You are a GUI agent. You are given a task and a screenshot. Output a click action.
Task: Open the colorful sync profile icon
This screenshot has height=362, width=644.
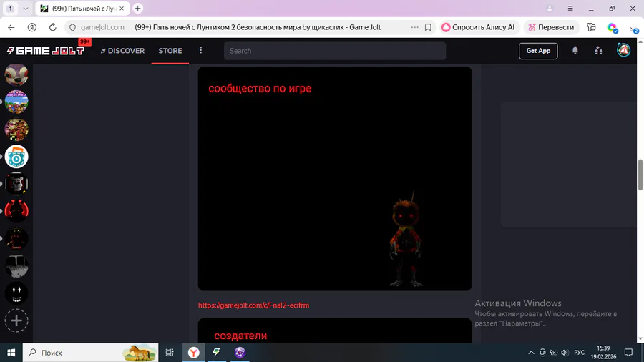pyautogui.click(x=613, y=27)
